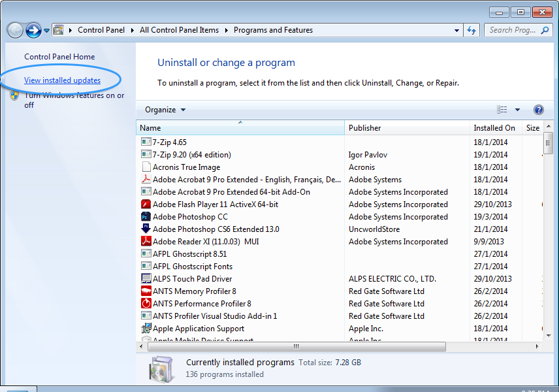Click the ANTS Profiler Visual Studio Add-in icon
The image size is (559, 392).
[146, 316]
